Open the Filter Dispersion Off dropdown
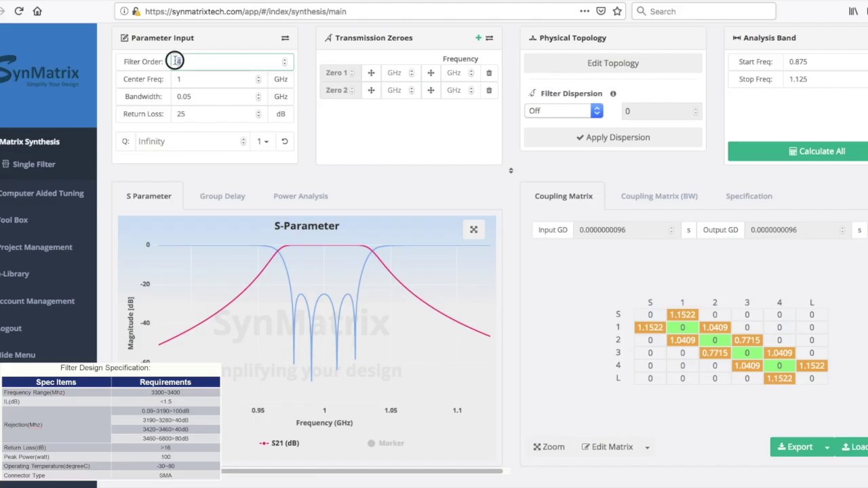 click(564, 110)
